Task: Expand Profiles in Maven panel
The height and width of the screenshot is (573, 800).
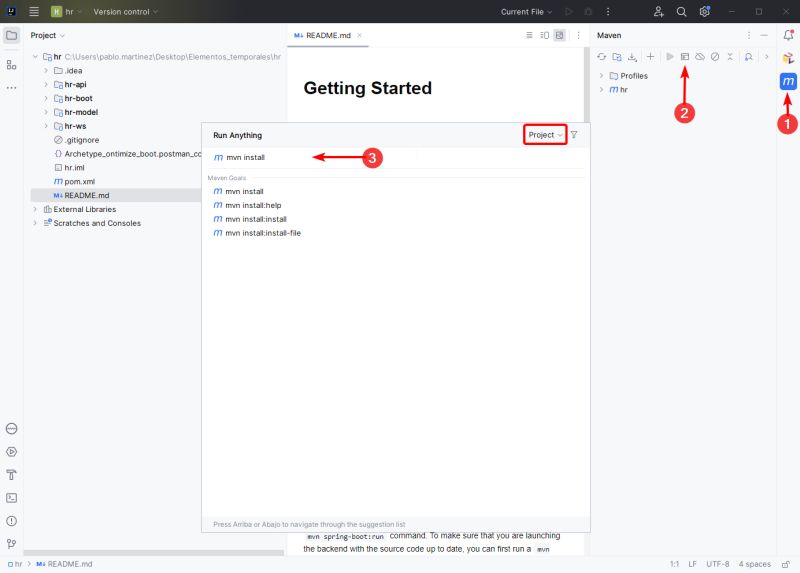Action: coord(602,76)
